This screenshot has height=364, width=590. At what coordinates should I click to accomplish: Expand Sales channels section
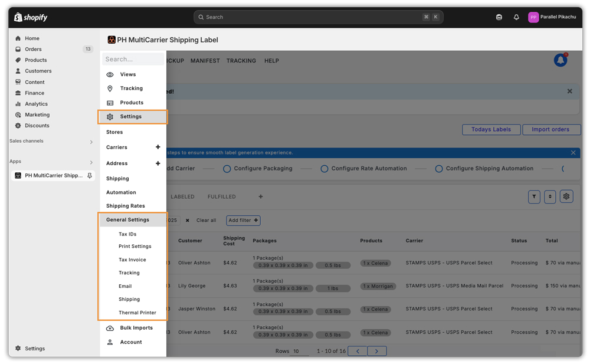click(x=91, y=142)
